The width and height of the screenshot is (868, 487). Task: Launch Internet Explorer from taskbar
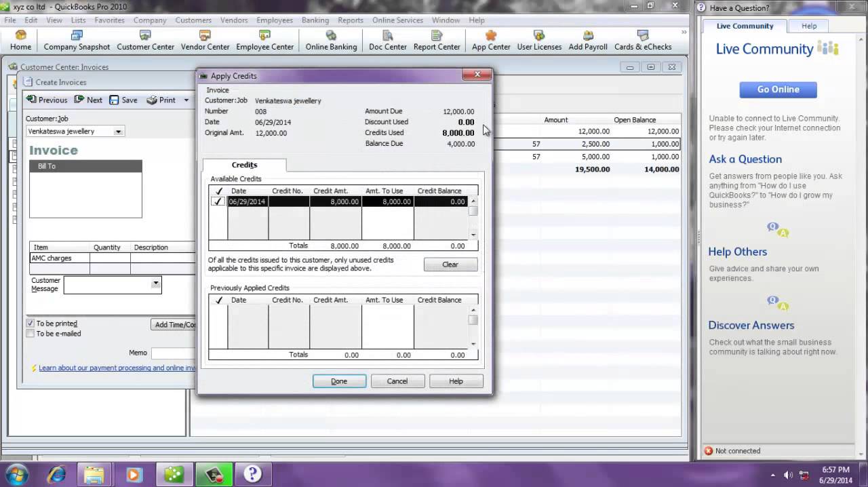(x=55, y=474)
